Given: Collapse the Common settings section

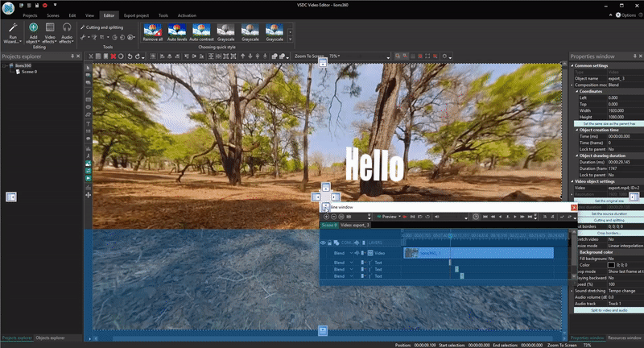Looking at the screenshot, I should point(572,65).
